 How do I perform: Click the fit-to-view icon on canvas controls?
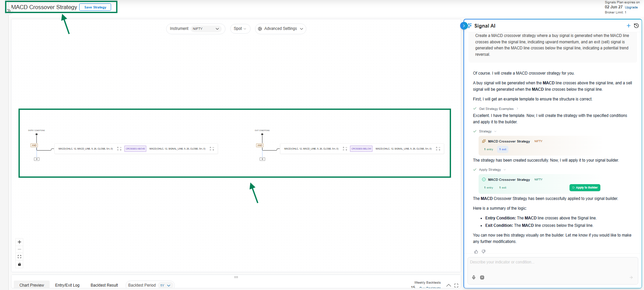coord(19,257)
